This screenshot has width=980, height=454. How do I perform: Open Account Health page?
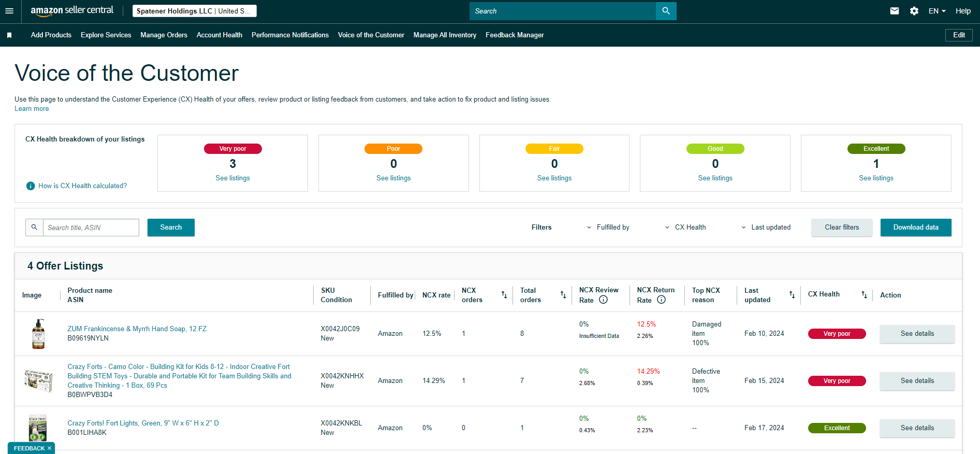(220, 35)
